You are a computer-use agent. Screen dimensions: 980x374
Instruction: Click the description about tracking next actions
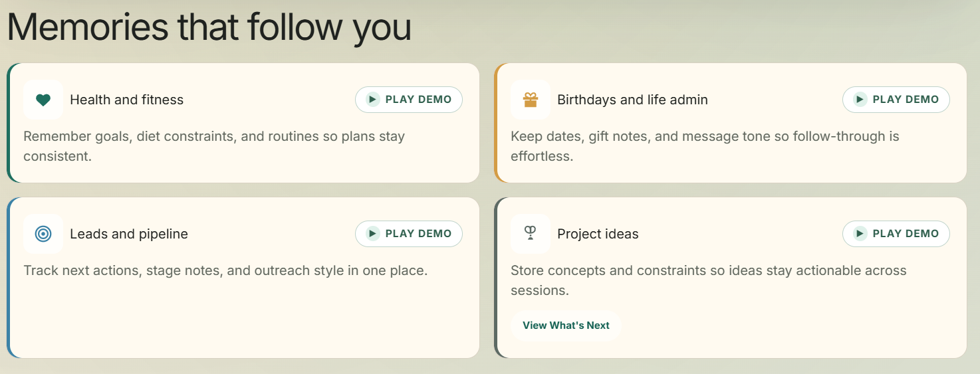(x=225, y=271)
